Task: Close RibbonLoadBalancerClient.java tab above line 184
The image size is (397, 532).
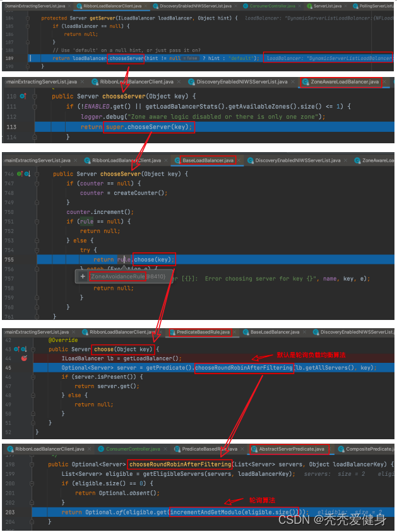Action: (145, 6)
